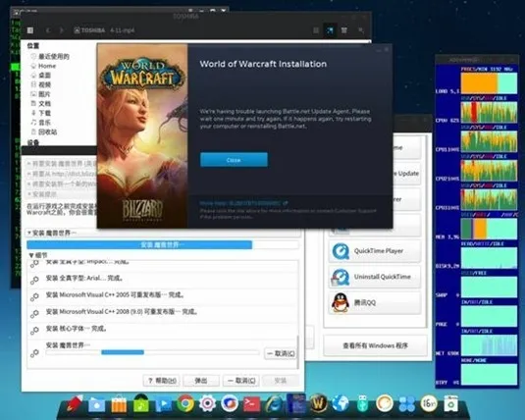Screen dimensions: 525x420
Task: Click the Update entry in CrossOver program list
Action: (406, 174)
